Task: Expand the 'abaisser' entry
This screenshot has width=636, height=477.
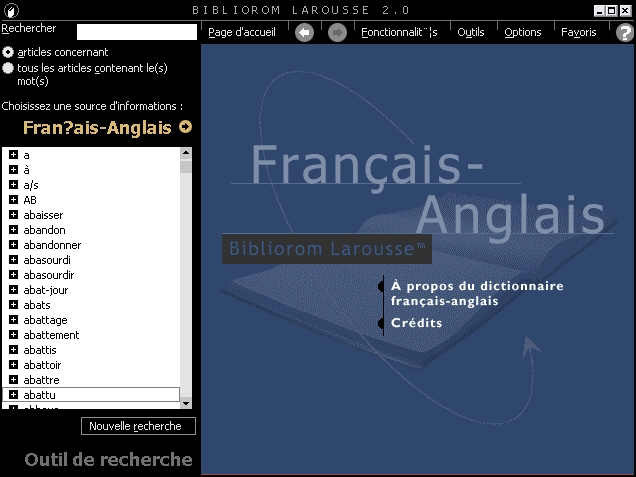Action: click(13, 215)
